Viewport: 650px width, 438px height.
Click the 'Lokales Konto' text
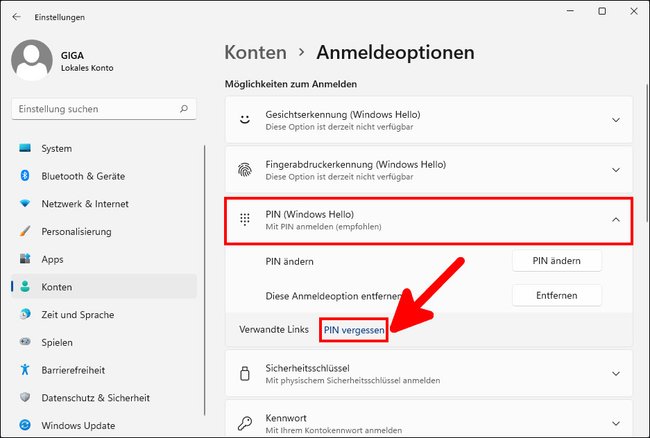87,68
